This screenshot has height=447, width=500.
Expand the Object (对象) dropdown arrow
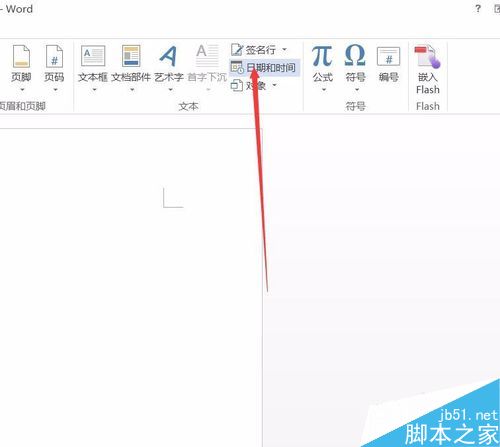(x=274, y=85)
